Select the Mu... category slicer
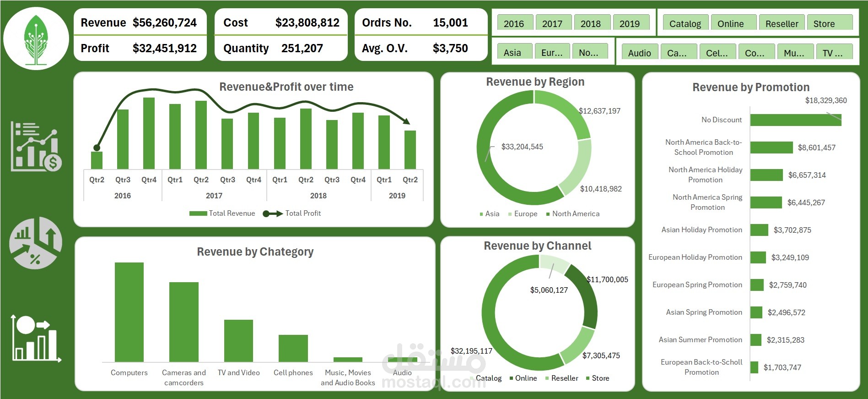Screen dimensions: 868x399 796,52
